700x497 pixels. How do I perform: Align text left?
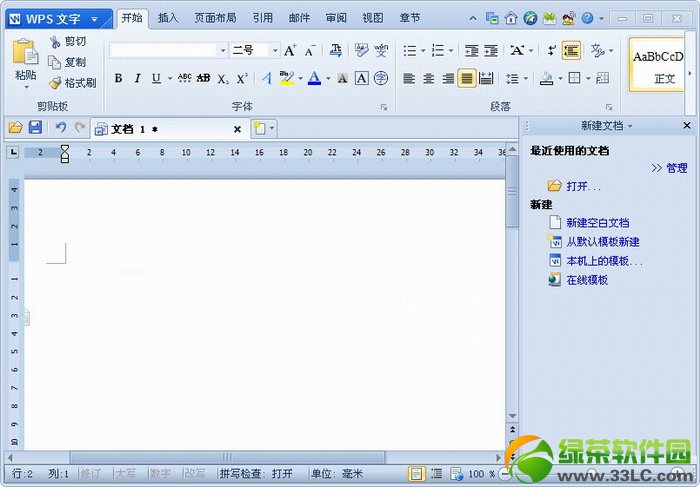point(409,79)
